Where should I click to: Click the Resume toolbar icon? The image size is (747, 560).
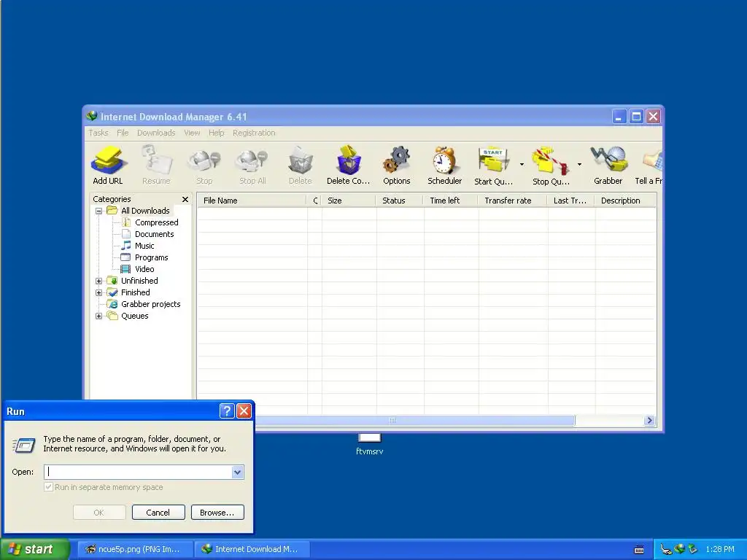pos(156,166)
